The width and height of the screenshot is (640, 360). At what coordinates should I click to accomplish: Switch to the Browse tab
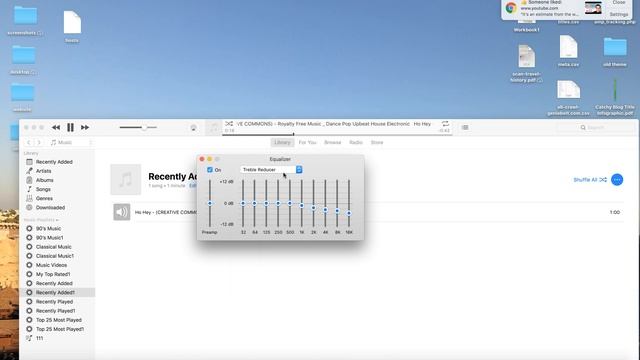tap(333, 142)
